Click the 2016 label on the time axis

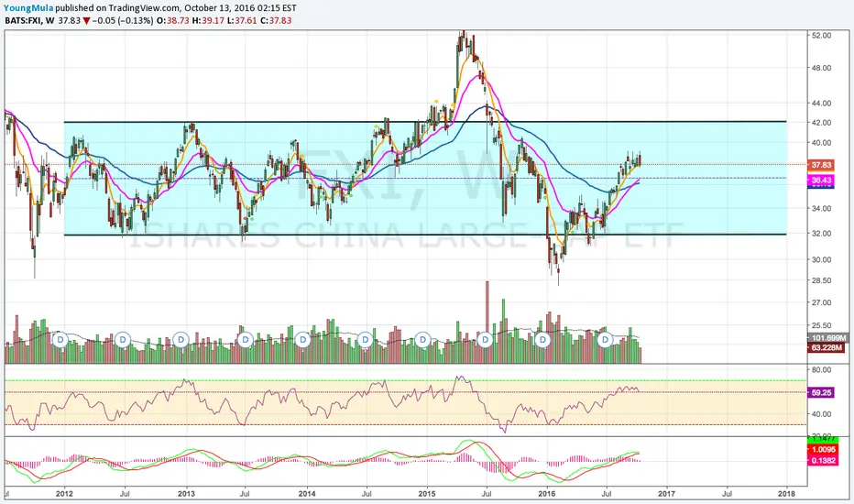point(546,494)
